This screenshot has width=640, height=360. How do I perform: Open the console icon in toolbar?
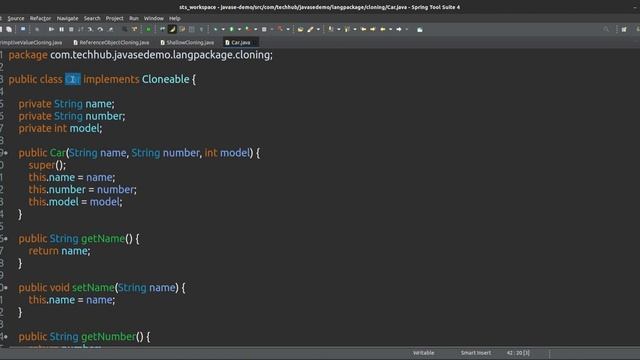pyautogui.click(x=23, y=29)
